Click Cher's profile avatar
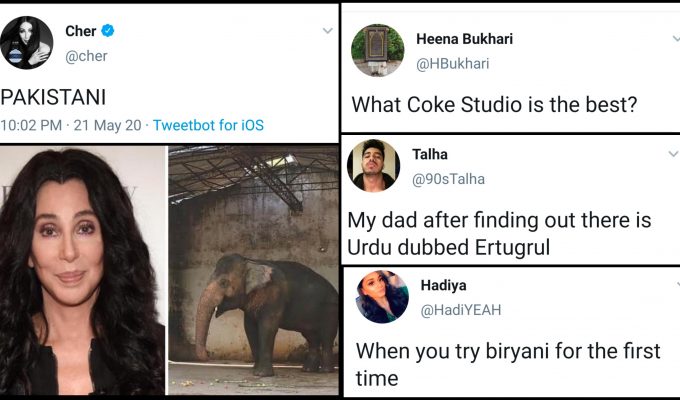This screenshot has width=680, height=400. tap(27, 42)
